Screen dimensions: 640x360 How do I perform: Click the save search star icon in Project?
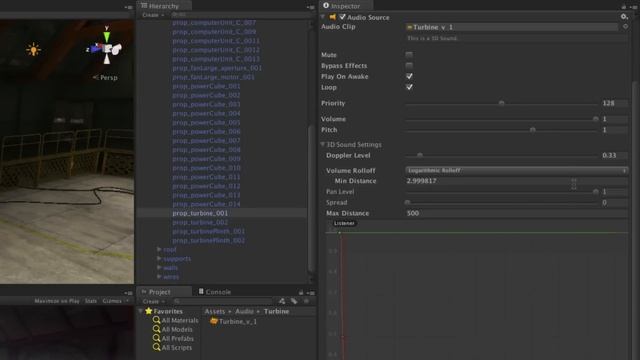coord(307,301)
